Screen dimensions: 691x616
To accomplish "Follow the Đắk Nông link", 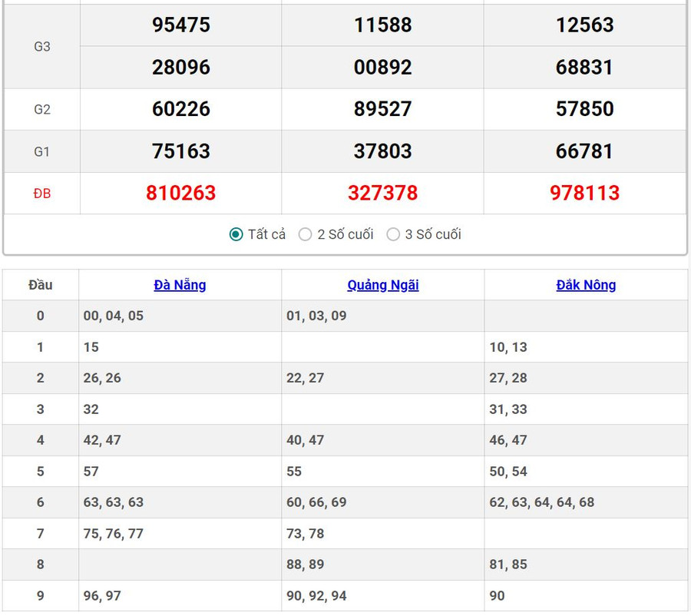I will coord(586,285).
